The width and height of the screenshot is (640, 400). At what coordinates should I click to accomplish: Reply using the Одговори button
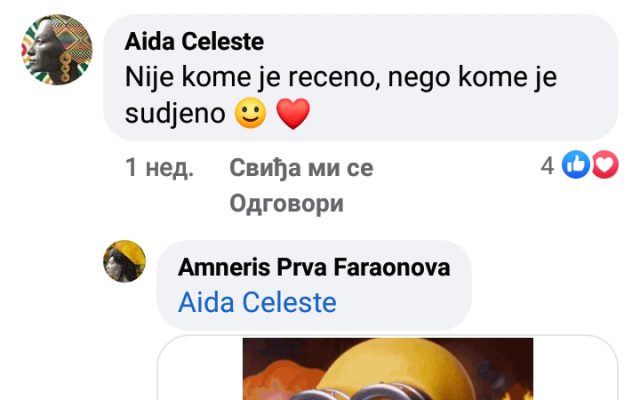[287, 203]
